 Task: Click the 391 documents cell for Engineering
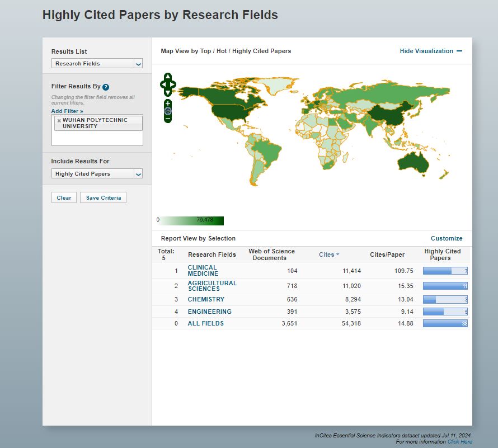point(292,312)
